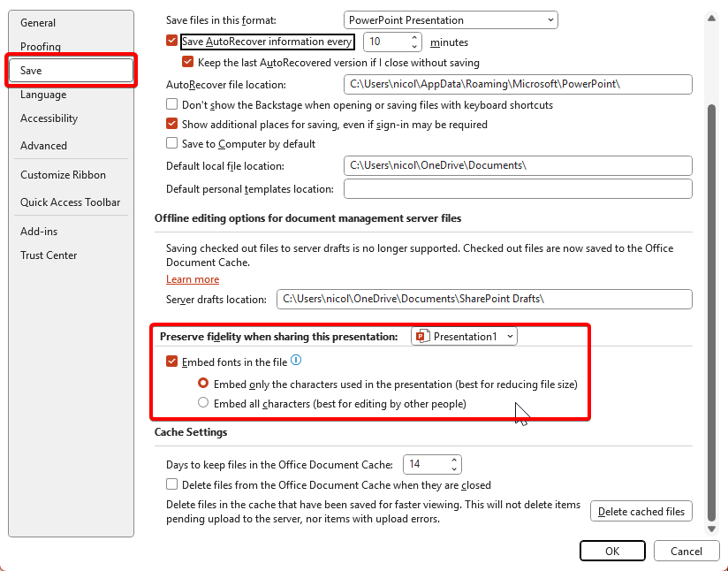Open the Presentation1 selection dropdown
The width and height of the screenshot is (728, 571).
tap(464, 337)
